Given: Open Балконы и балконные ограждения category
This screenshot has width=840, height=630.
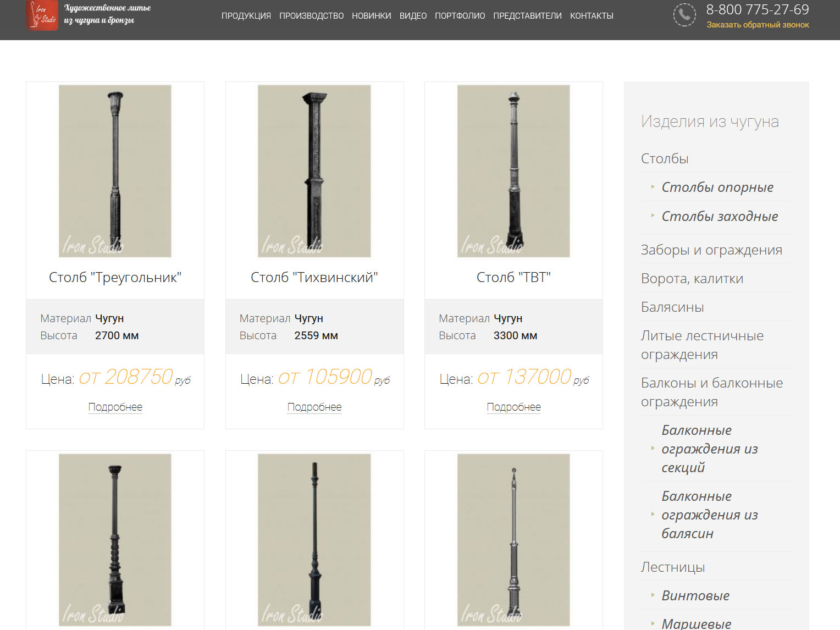Looking at the screenshot, I should [712, 392].
